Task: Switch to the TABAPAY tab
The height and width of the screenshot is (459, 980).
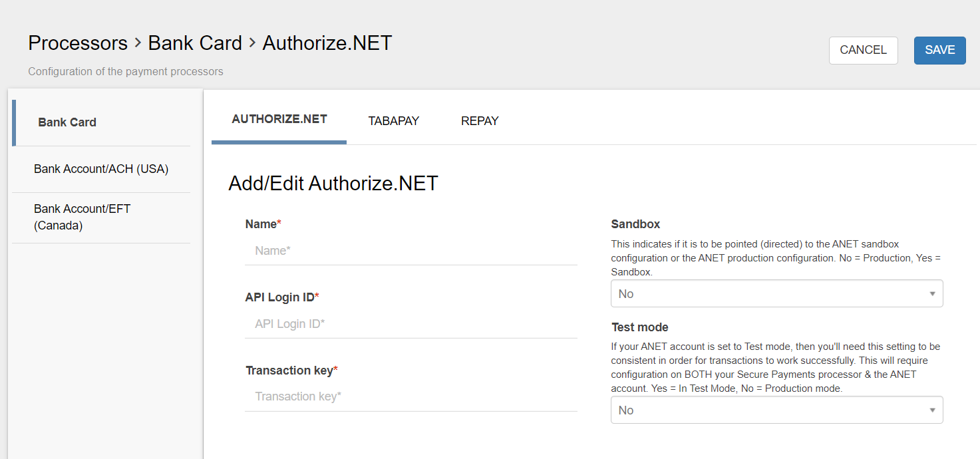Action: [394, 121]
